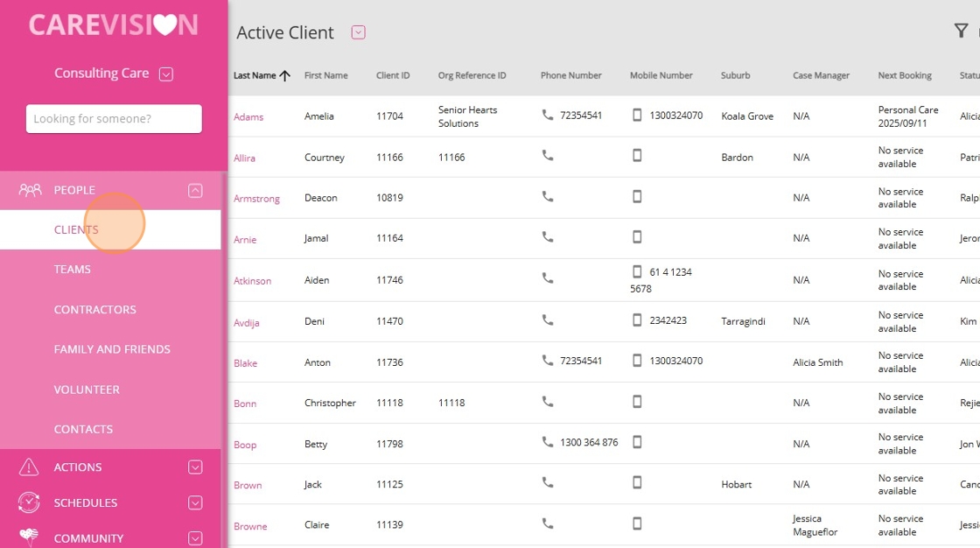Click the phone icon in Adams row
980x548 pixels.
coord(548,116)
